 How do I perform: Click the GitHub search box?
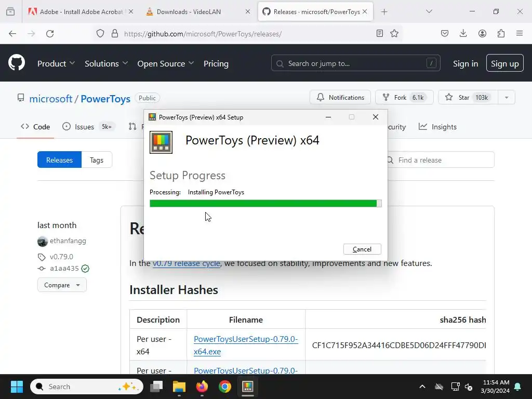pyautogui.click(x=355, y=63)
